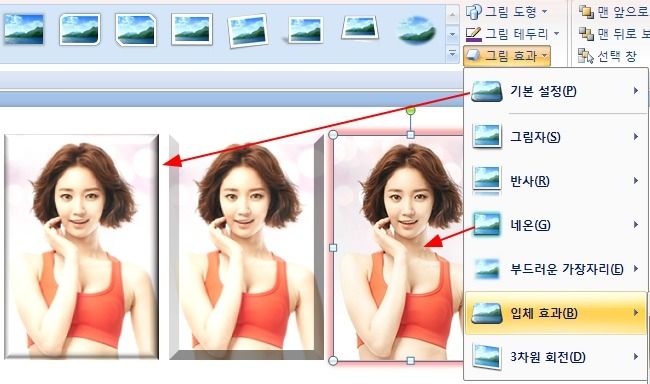Open the 반사(R) reflection submenu
The width and height of the screenshot is (650, 384).
tap(555, 181)
